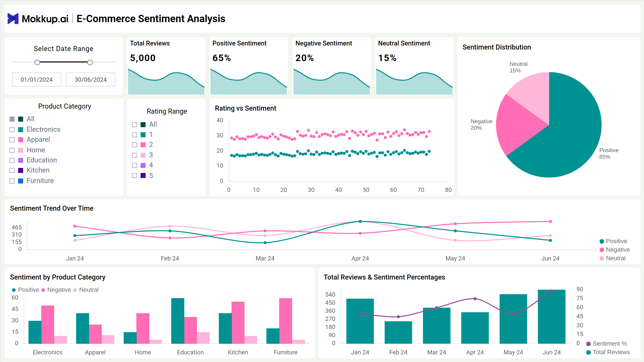644x362 pixels.
Task: Click the Sentiment % legend dot
Action: [588, 344]
